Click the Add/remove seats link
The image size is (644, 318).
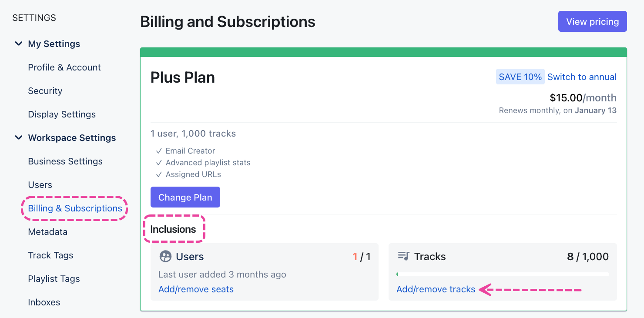(196, 289)
